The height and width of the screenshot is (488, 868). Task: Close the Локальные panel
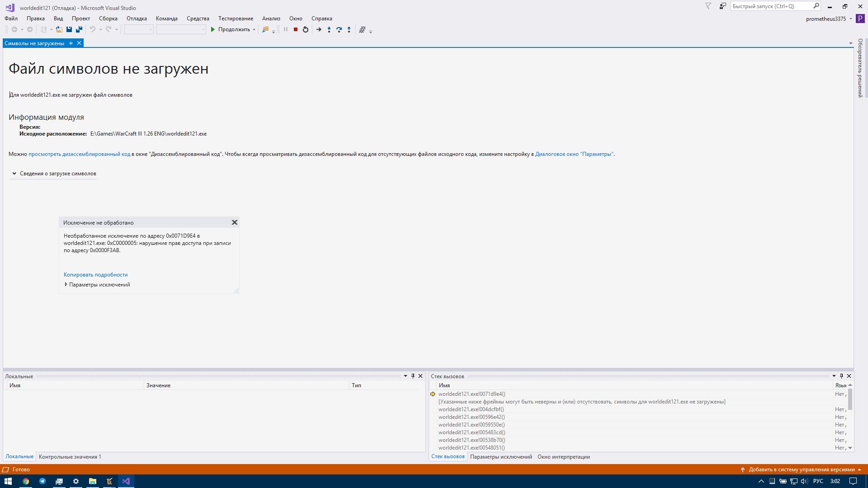(420, 376)
